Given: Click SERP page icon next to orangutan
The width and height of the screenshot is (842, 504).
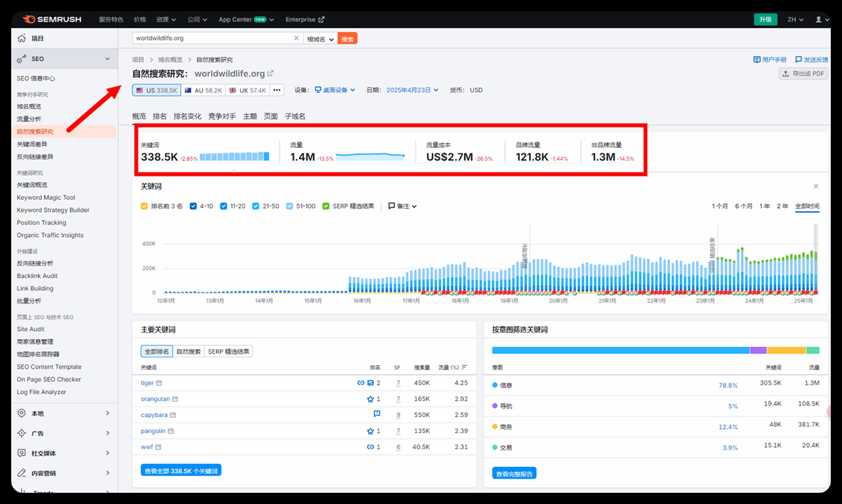Looking at the screenshot, I should click(x=175, y=399).
